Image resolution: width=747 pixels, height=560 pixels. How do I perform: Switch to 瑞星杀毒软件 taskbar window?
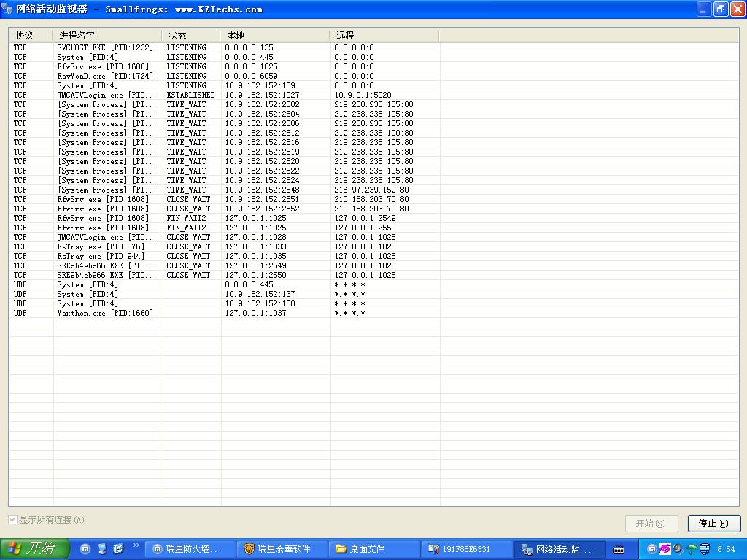click(x=282, y=549)
